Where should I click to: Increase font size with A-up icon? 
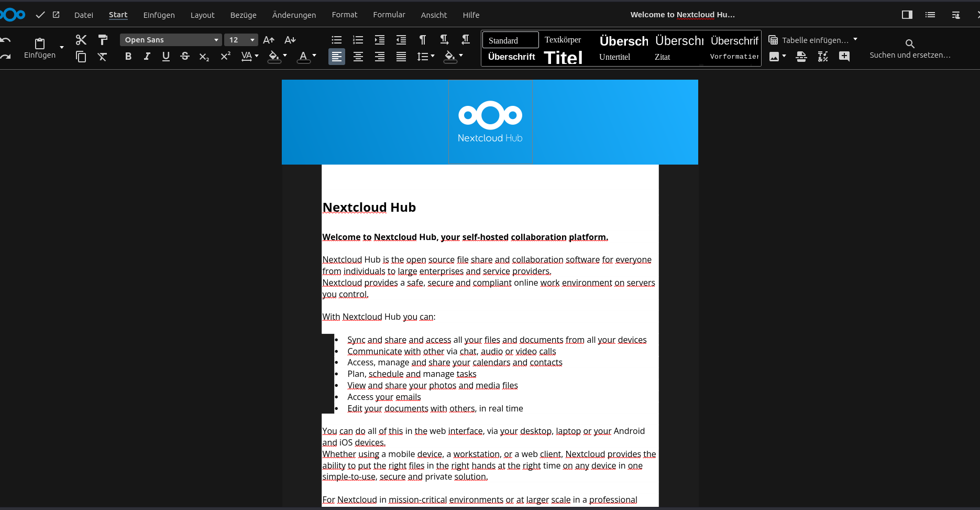[269, 40]
